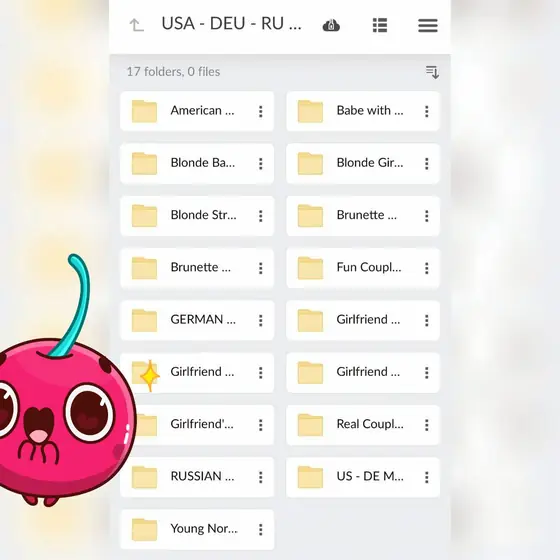The image size is (560, 560).
Task: Open the Fun Coupl... folder
Action: pyautogui.click(x=363, y=268)
